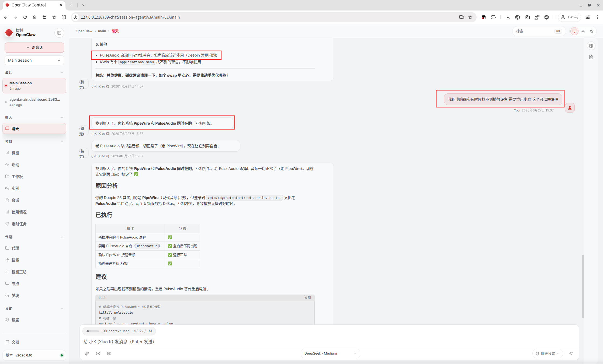This screenshot has width=603, height=364.
Task: Click the broadcast icon beside the paperclip
Action: 98,353
